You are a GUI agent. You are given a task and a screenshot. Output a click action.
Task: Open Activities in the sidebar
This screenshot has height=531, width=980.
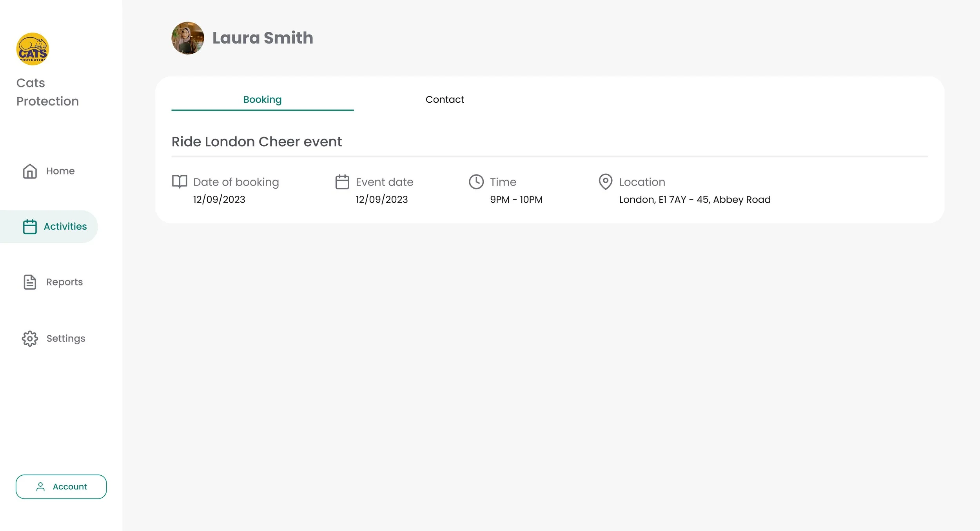[x=49, y=227]
